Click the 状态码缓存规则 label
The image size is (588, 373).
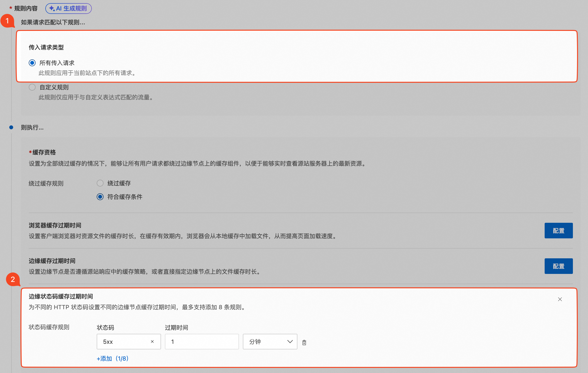point(49,327)
